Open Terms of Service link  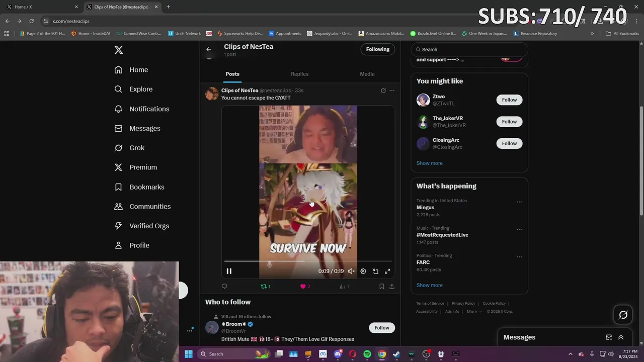tap(430, 304)
